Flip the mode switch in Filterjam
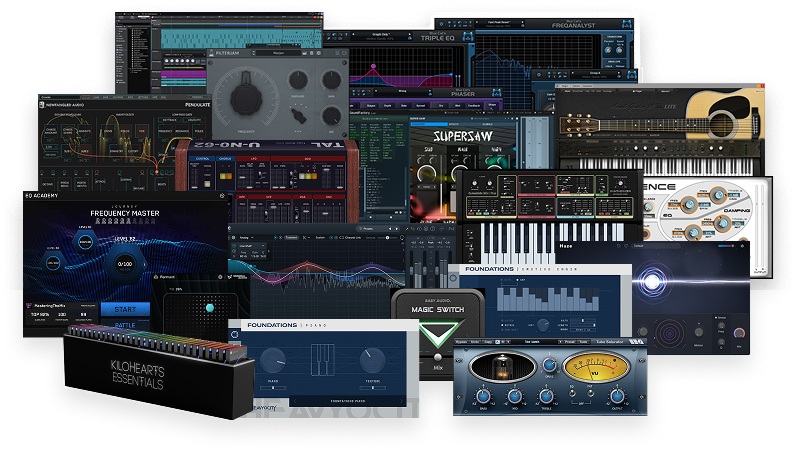The image size is (797, 454). (298, 116)
